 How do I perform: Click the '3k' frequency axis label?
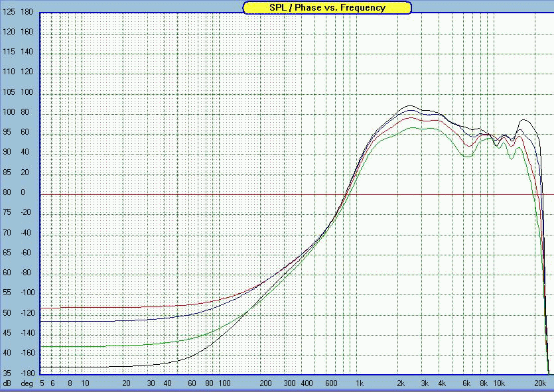[x=425, y=383]
